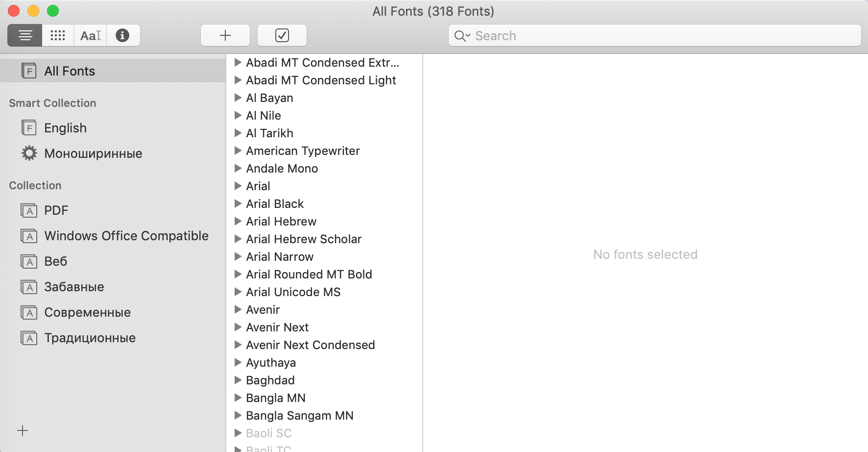868x452 pixels.
Task: Open the Веб collection
Action: (x=113, y=261)
